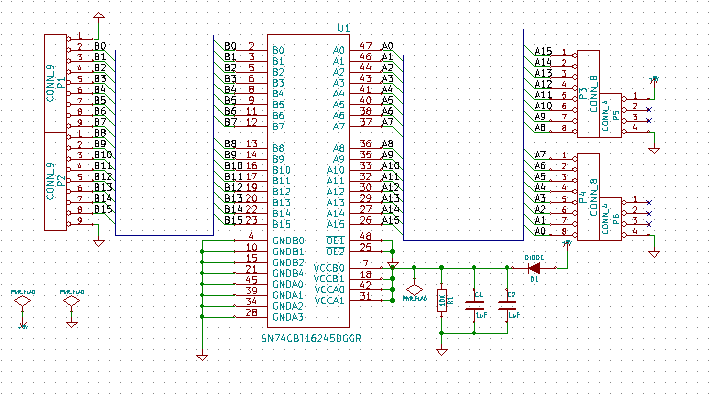The width and height of the screenshot is (710, 398).
Task: Click the A0 net label beside connector P4
Action: click(540, 231)
